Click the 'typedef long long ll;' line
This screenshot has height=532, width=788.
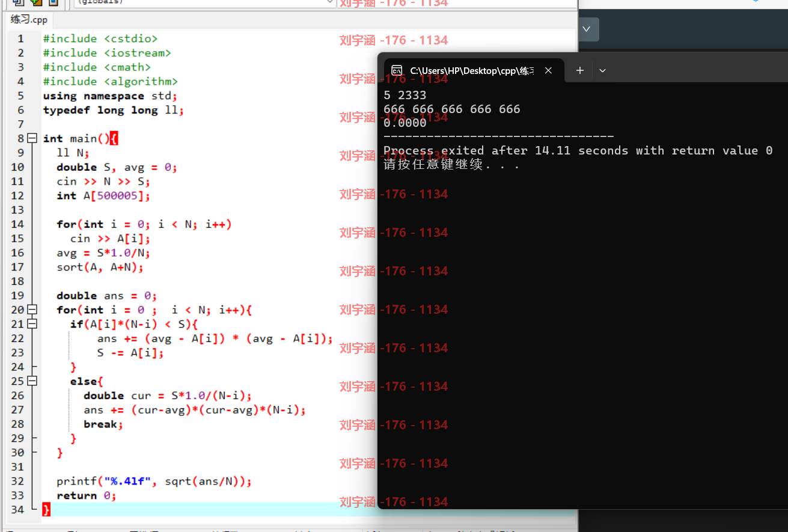[114, 111]
